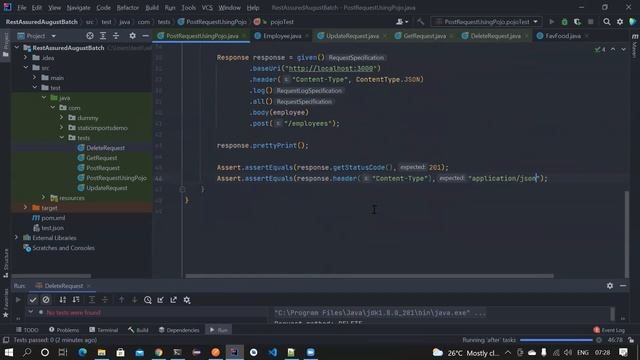The image size is (640, 360).
Task: Switch to Employee.java tab
Action: [x=282, y=36]
